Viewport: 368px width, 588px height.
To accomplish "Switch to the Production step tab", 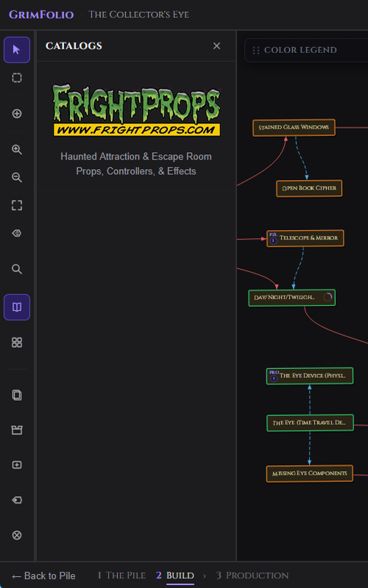I will (252, 576).
